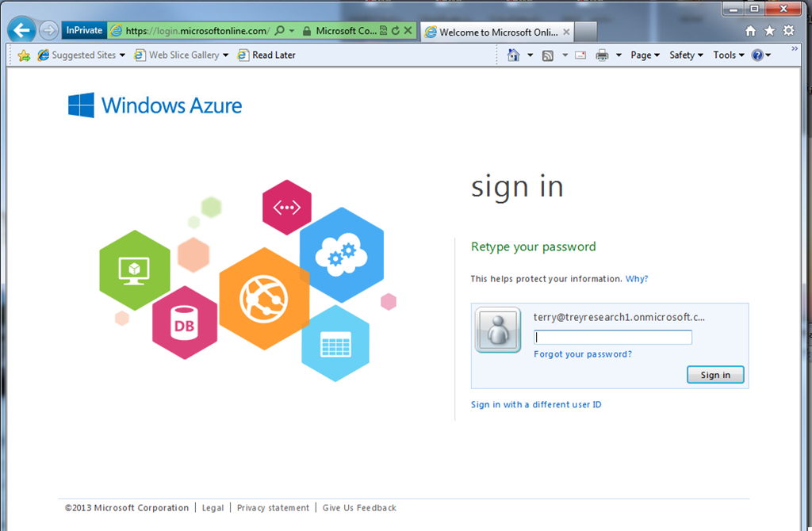Click the Why? link
The width and height of the screenshot is (812, 531).
pyautogui.click(x=637, y=279)
